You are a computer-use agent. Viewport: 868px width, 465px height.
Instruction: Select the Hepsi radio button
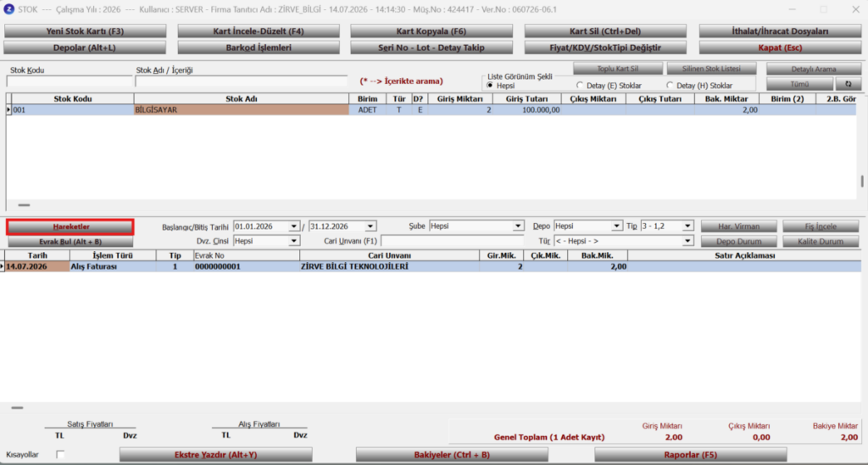pyautogui.click(x=490, y=86)
